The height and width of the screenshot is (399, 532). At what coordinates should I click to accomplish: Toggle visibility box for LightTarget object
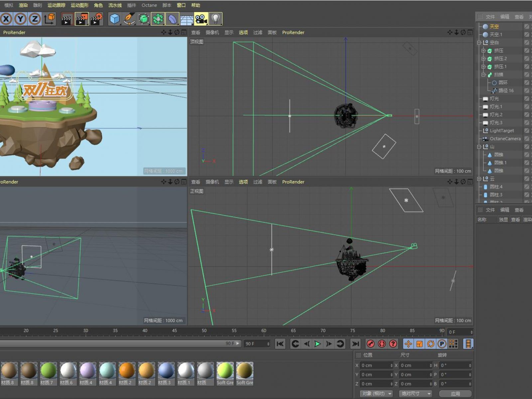click(527, 131)
